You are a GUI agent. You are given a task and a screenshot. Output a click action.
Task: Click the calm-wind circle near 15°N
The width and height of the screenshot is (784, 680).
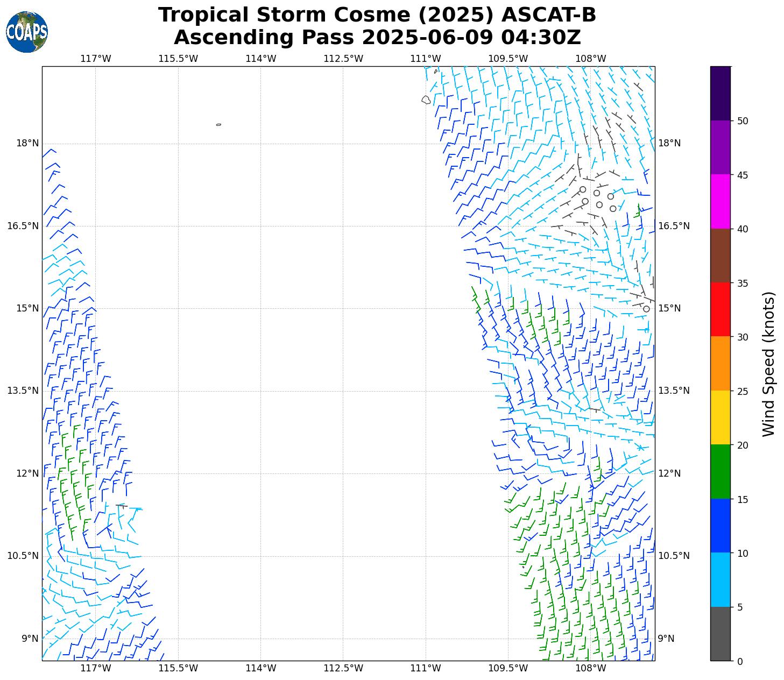tap(646, 309)
